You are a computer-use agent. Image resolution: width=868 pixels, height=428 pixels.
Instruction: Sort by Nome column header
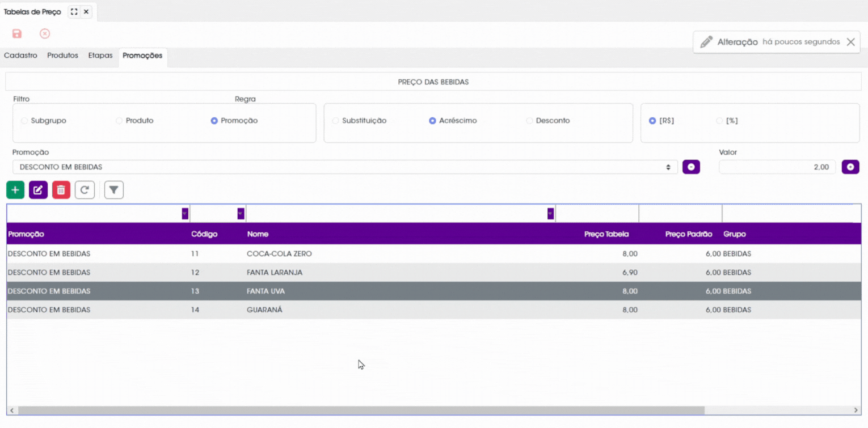tap(258, 234)
